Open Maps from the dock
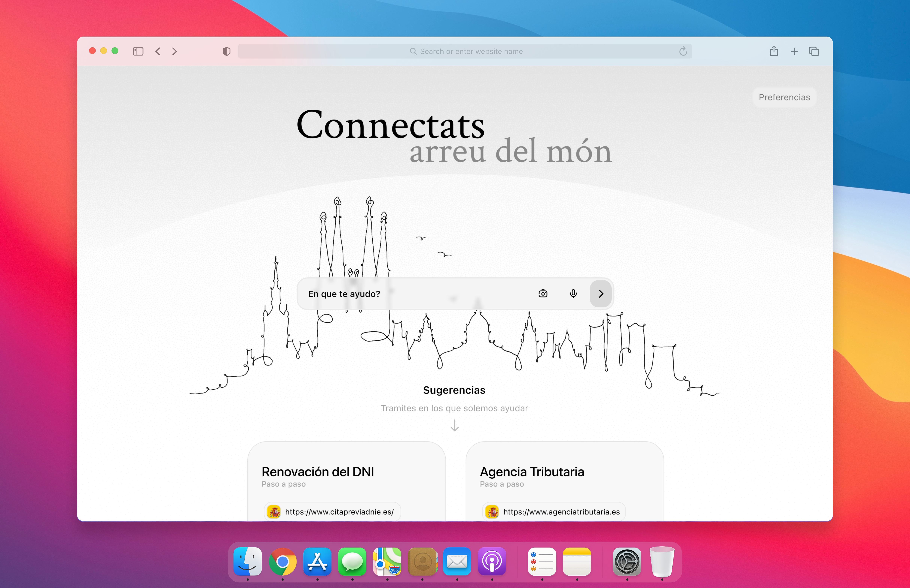 click(387, 562)
